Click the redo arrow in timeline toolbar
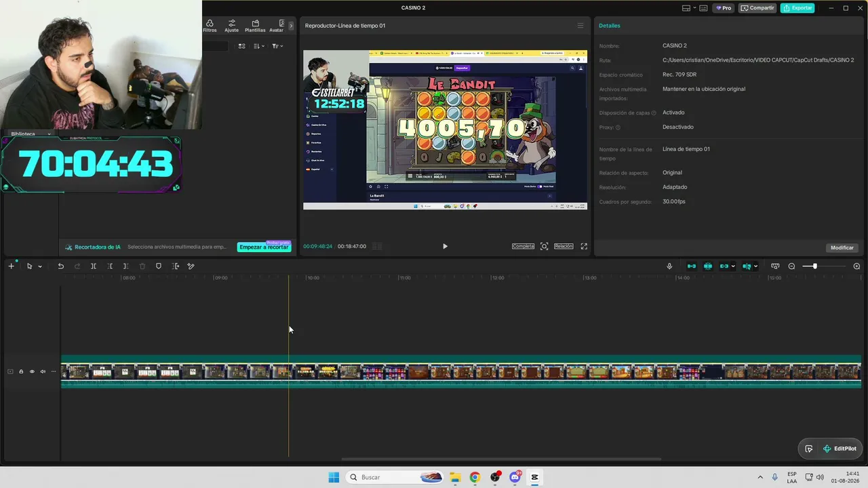 point(77,266)
